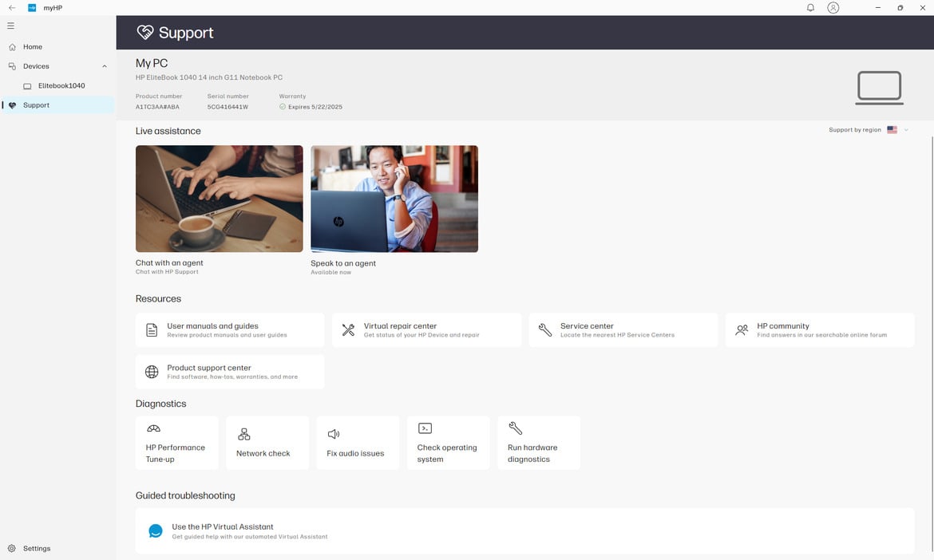Click the Support heart icon in sidebar

[x=12, y=105]
